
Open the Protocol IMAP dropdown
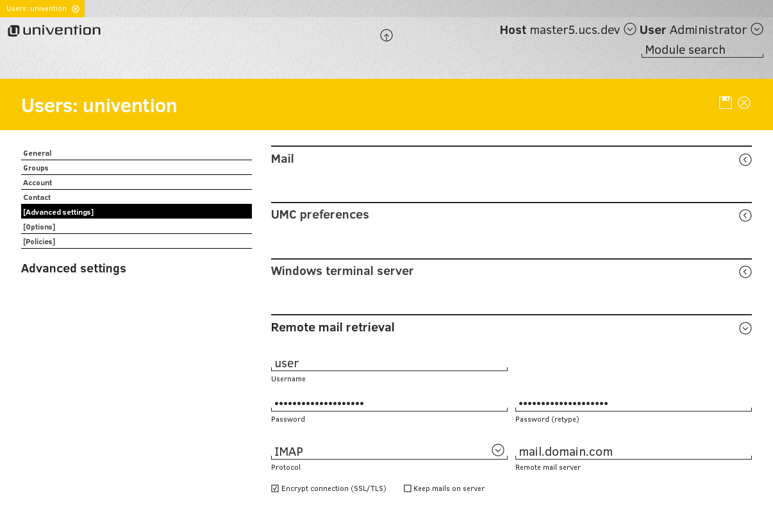[498, 450]
